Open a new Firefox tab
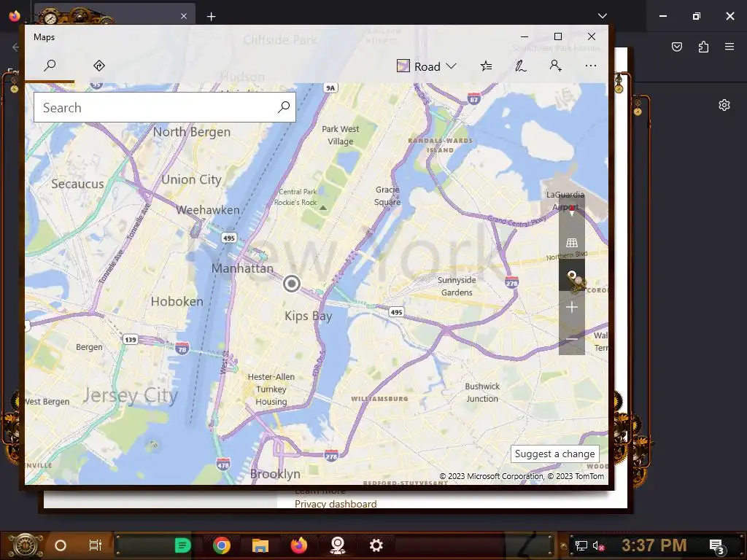 click(x=211, y=17)
